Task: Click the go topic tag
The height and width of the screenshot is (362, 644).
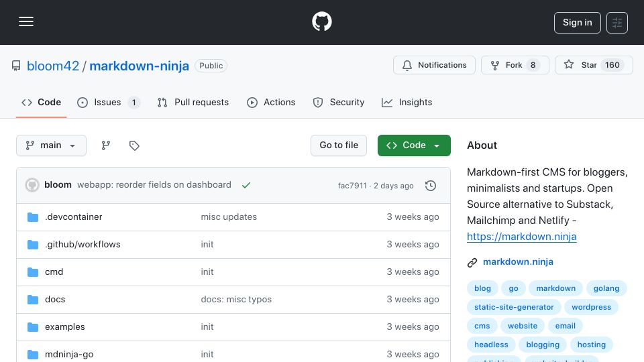Action: pos(513,288)
